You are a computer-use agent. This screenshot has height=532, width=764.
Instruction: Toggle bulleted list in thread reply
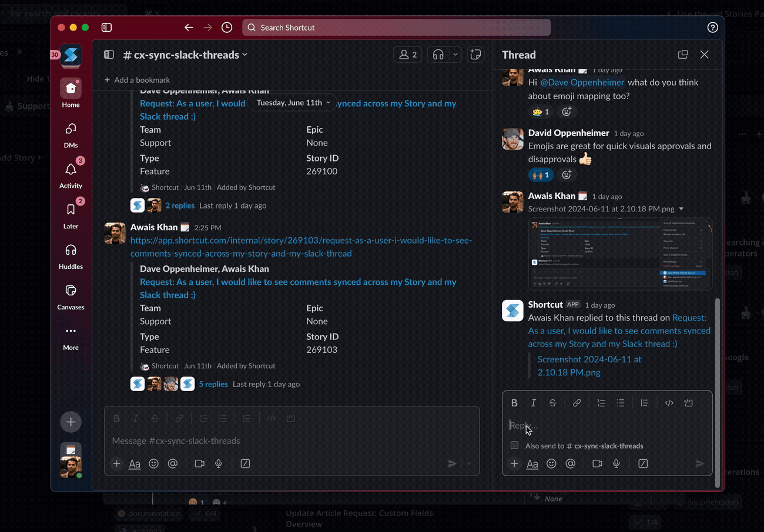click(620, 402)
